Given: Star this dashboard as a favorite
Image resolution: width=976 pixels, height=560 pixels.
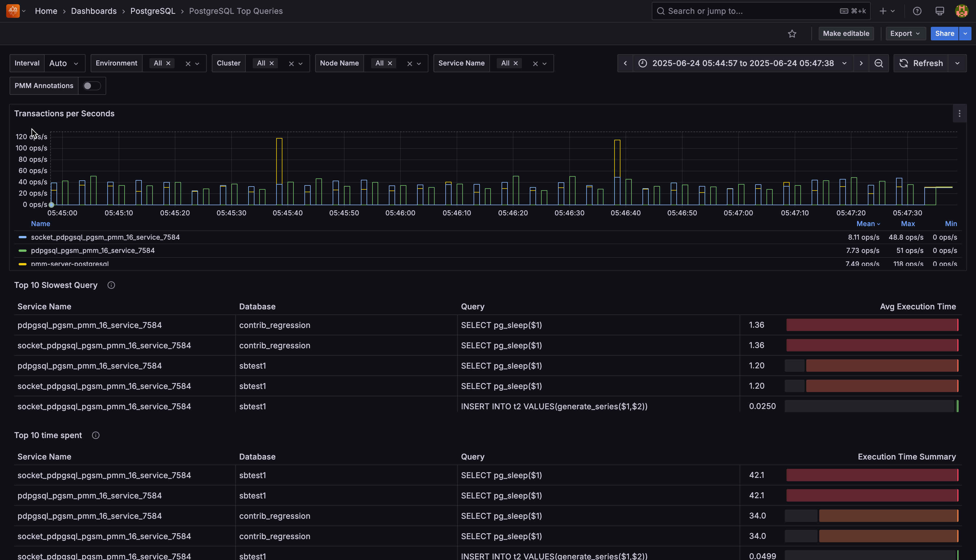Looking at the screenshot, I should (792, 34).
